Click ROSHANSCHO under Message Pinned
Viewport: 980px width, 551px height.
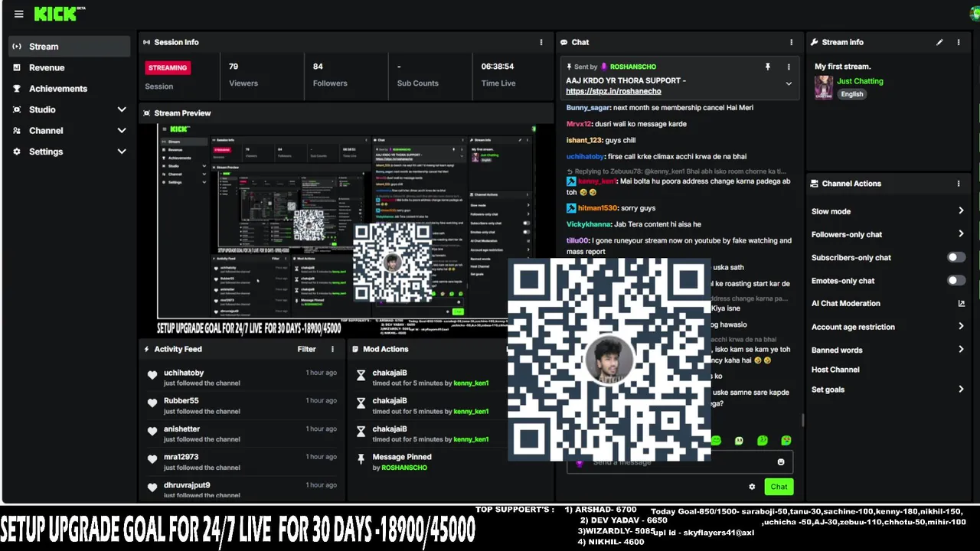pos(404,468)
